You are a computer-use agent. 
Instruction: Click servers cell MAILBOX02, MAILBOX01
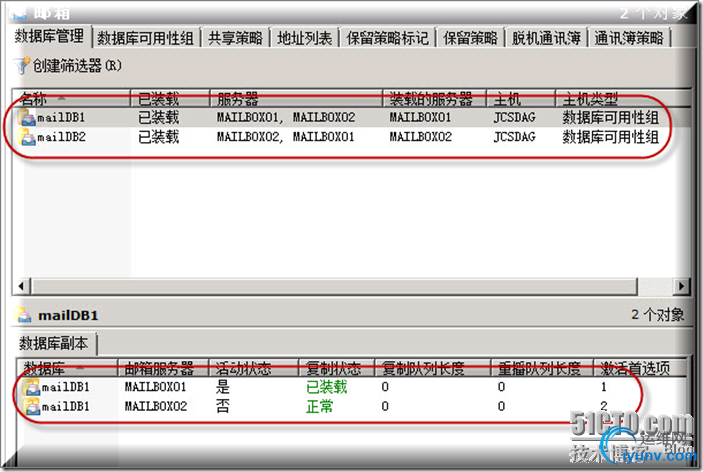coord(286,137)
